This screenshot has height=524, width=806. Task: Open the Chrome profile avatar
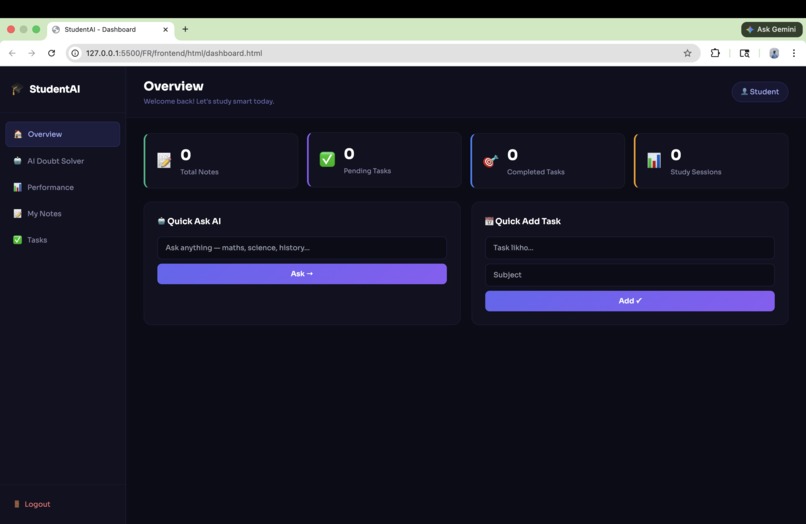pyautogui.click(x=774, y=53)
